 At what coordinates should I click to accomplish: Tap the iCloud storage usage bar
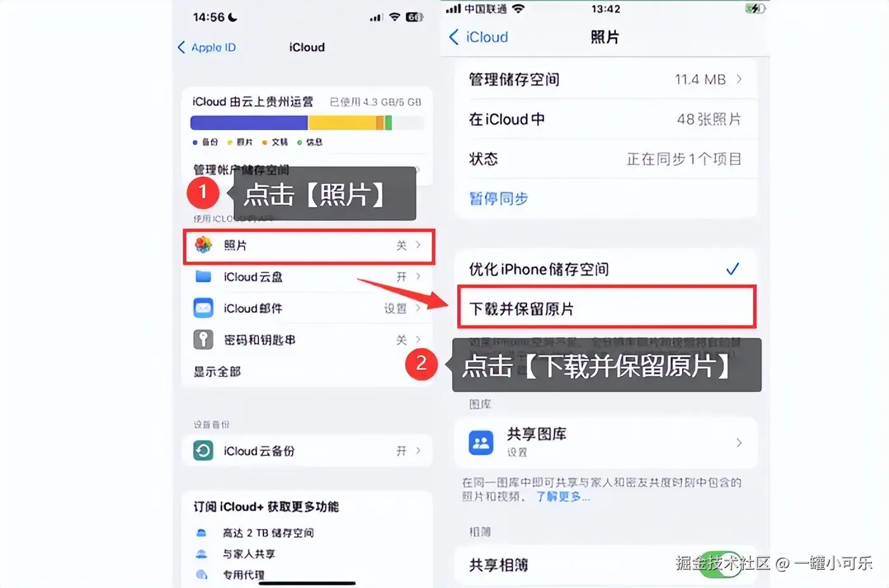point(307,123)
